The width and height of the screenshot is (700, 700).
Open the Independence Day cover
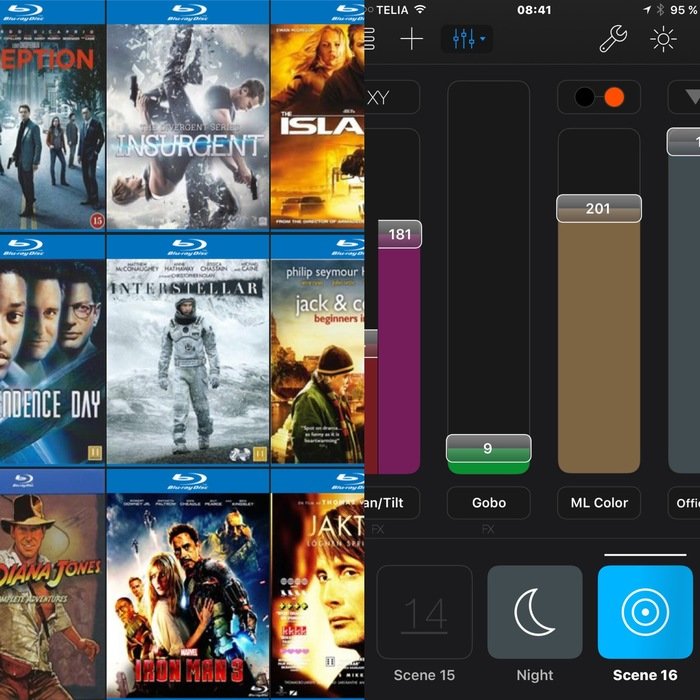tap(52, 350)
